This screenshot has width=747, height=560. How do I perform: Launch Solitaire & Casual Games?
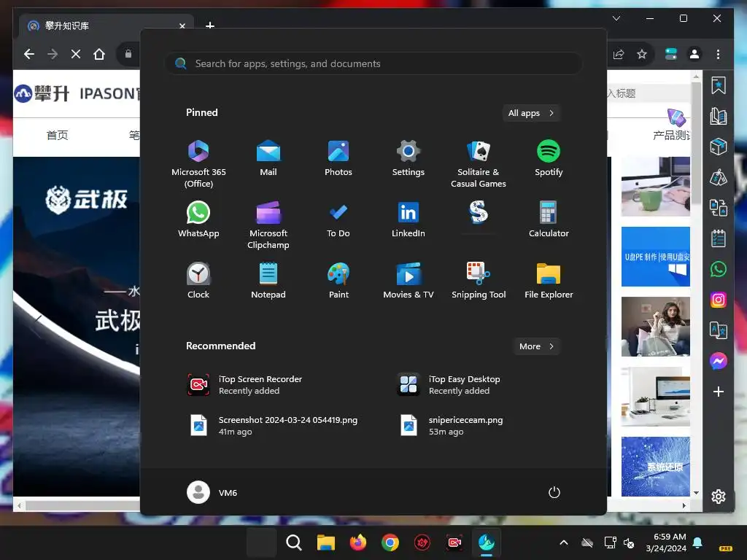479,163
